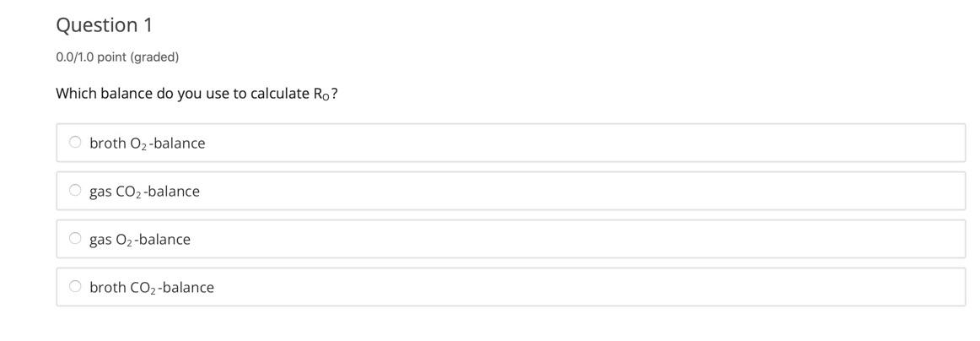Screen dimensions: 980x341
Task: Click the question text about calculating R₀
Action: pyautogui.click(x=197, y=94)
